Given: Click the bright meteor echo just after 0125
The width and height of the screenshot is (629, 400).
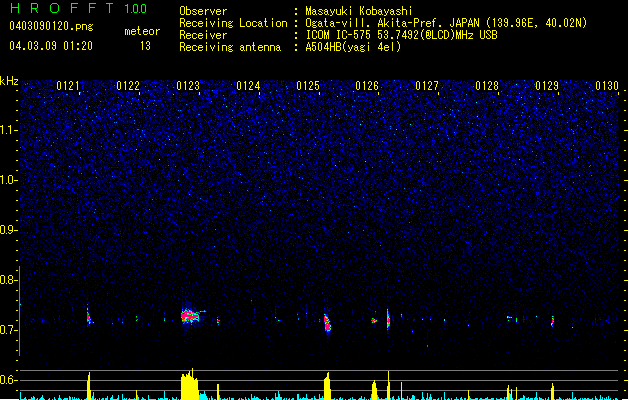Looking at the screenshot, I should [x=327, y=323].
